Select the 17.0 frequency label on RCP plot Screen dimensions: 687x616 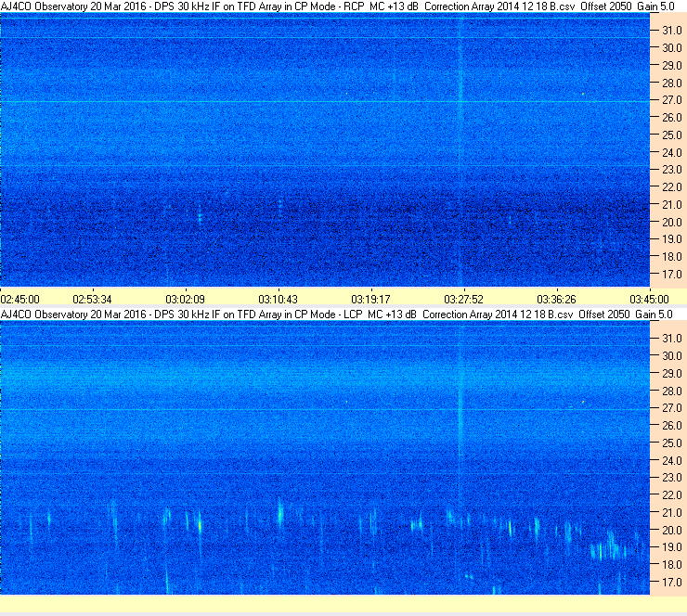click(x=672, y=275)
